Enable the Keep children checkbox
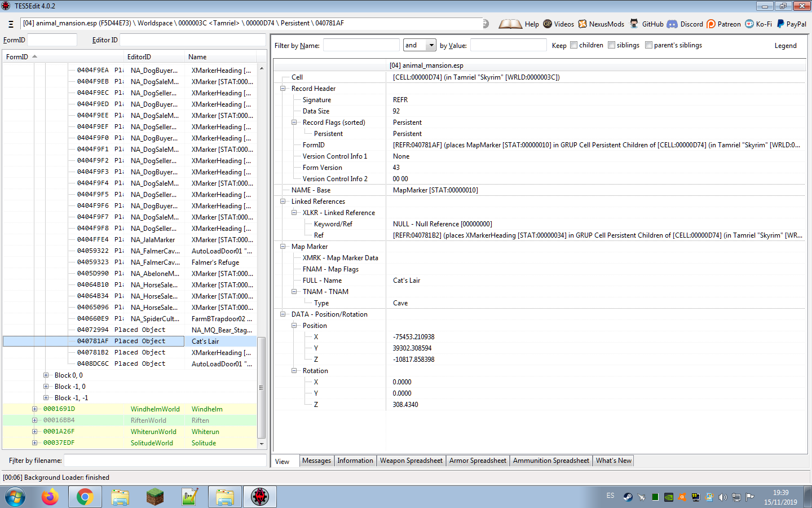The width and height of the screenshot is (812, 508). [x=573, y=45]
